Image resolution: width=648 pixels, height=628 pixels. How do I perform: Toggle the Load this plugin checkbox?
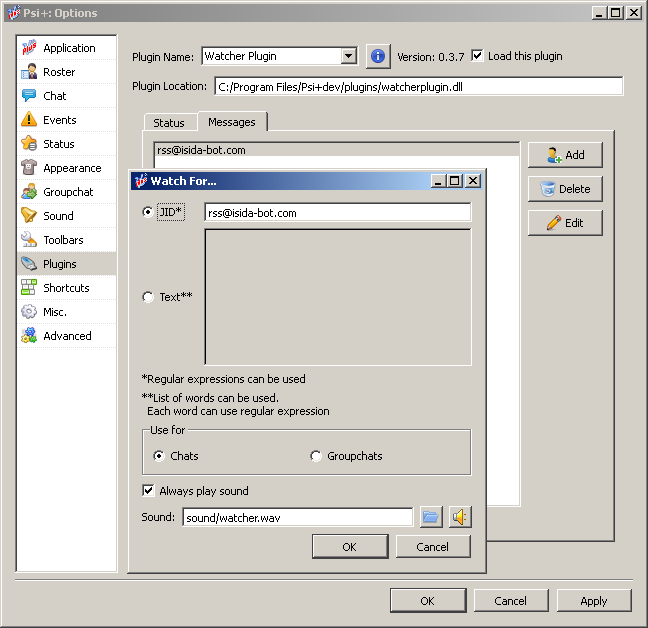pos(477,56)
